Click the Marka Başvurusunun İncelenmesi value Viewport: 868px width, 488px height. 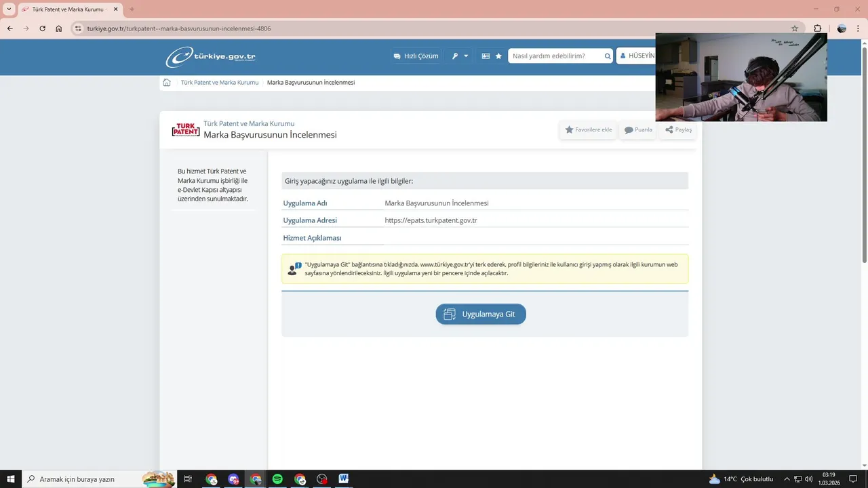pos(437,203)
